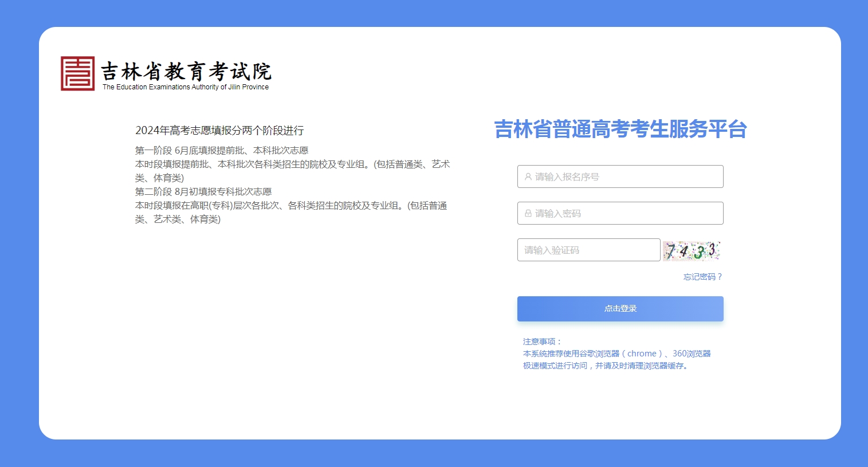
Task: Click the red seal logo icon
Action: pos(77,73)
